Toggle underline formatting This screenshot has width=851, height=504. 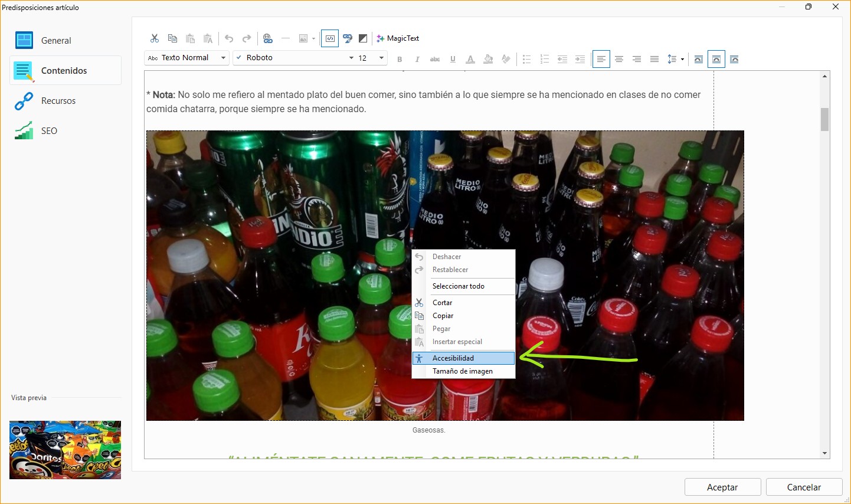(x=453, y=59)
